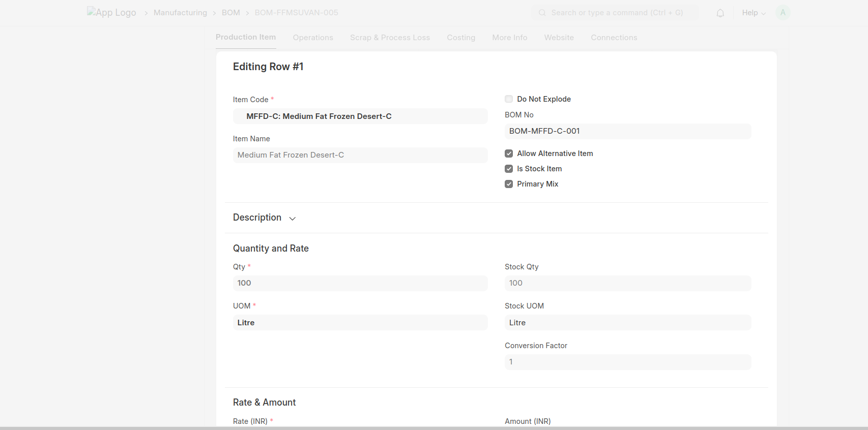
Task: Open the notifications bell icon
Action: [x=720, y=13]
